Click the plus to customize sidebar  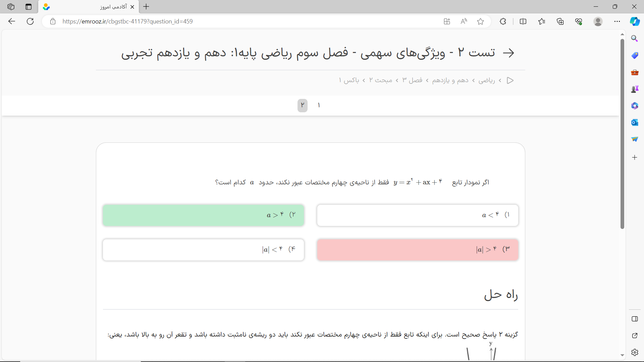(x=635, y=157)
